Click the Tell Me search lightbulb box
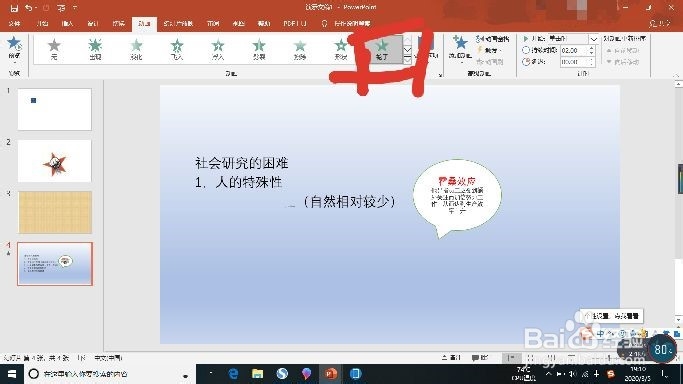Screen dimensions: 683x384 346,24
